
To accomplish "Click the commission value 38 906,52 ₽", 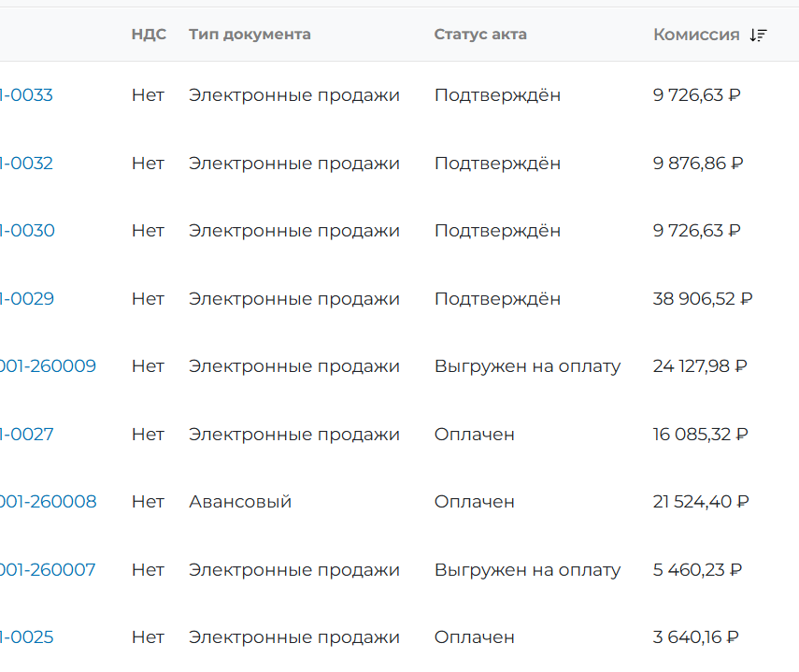I will coord(703,299).
